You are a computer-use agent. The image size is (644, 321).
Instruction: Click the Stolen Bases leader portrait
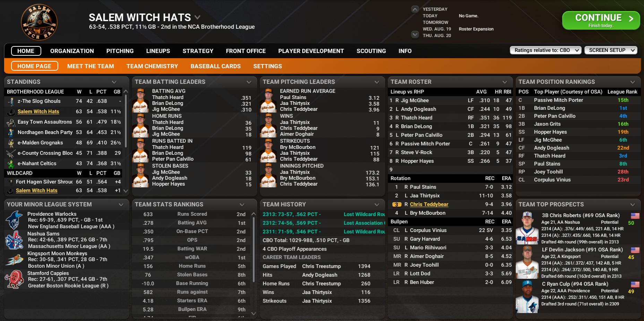[x=140, y=175]
